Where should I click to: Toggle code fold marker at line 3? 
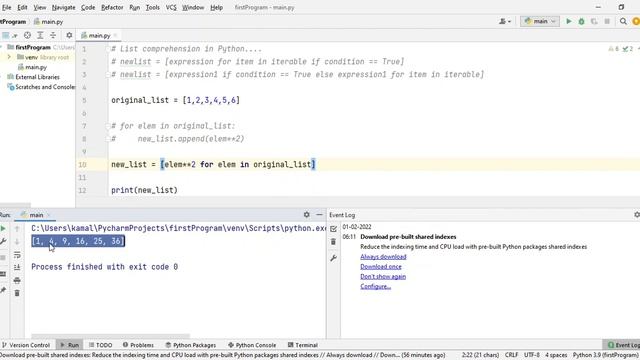[108, 75]
